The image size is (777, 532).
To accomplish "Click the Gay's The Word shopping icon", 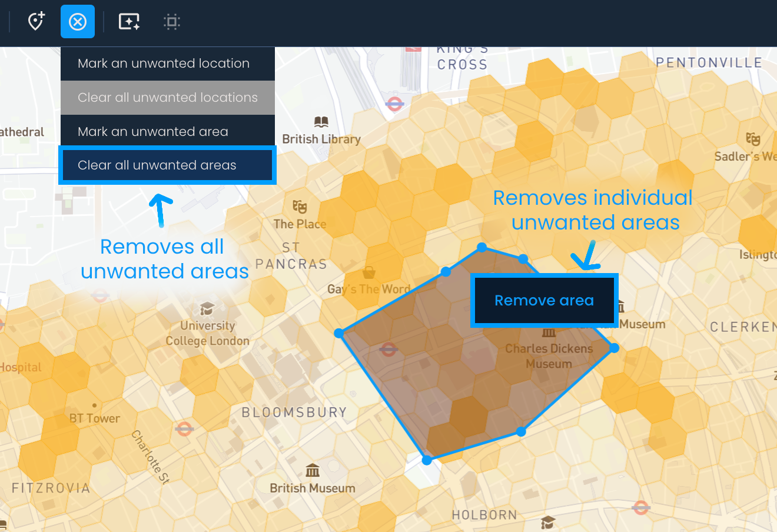I will coord(369,272).
